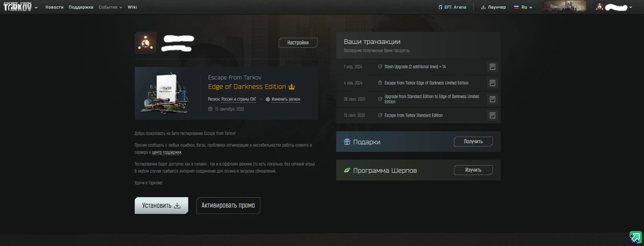The width and height of the screenshot is (644, 246).
Task: Click the Приобрести purchase banner
Action: click(x=564, y=7)
